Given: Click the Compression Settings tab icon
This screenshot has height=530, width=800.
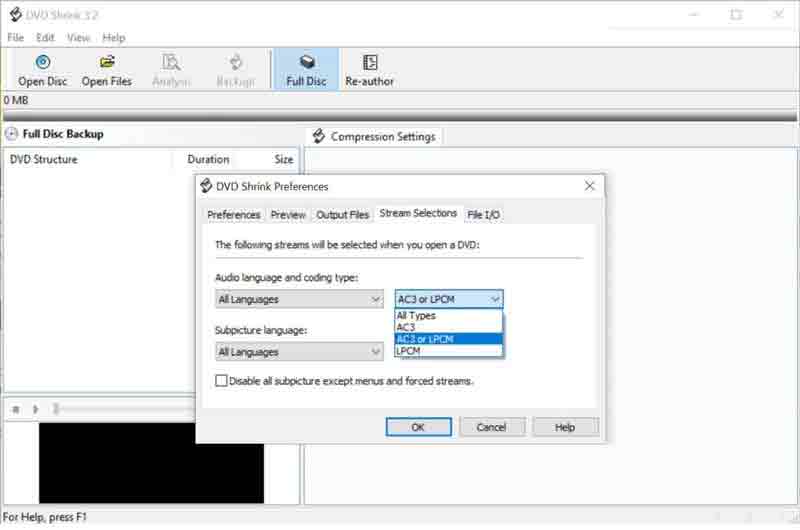Looking at the screenshot, I should coord(319,137).
